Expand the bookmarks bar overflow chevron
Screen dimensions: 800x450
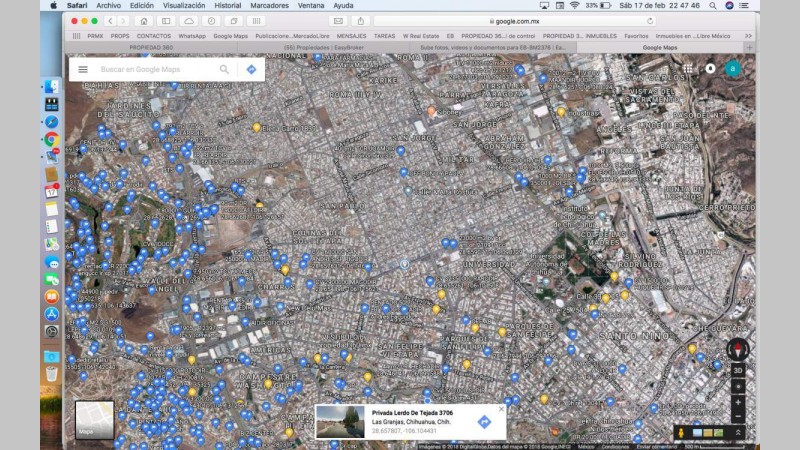coord(748,35)
